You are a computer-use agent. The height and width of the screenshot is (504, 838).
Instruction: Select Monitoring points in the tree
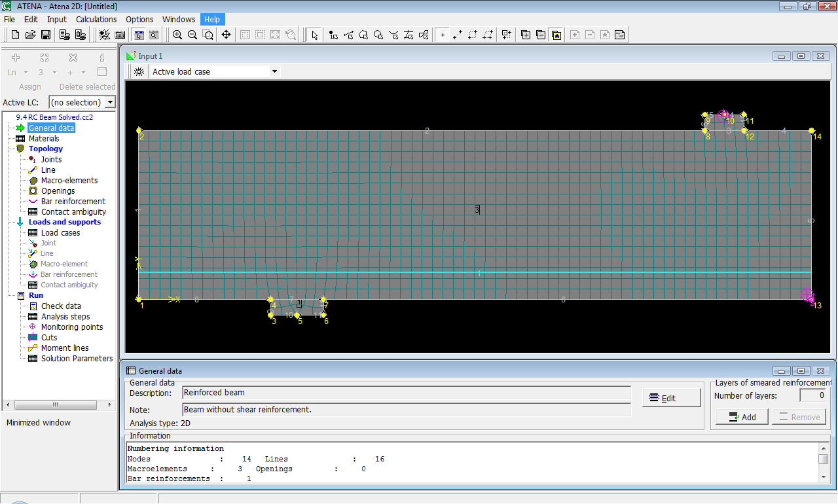pos(72,327)
